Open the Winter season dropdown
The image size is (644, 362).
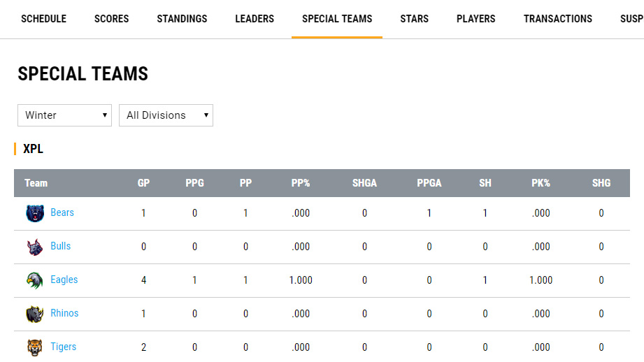[64, 115]
